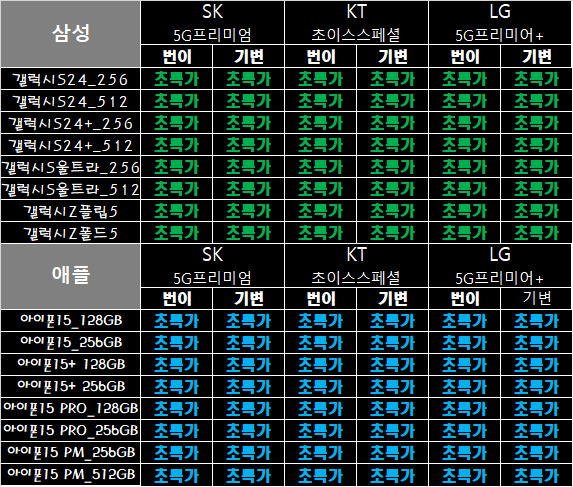Click 초특가 for 갤럭시S24+_256 LG 번이
This screenshot has height=487, width=573.
coord(464,123)
